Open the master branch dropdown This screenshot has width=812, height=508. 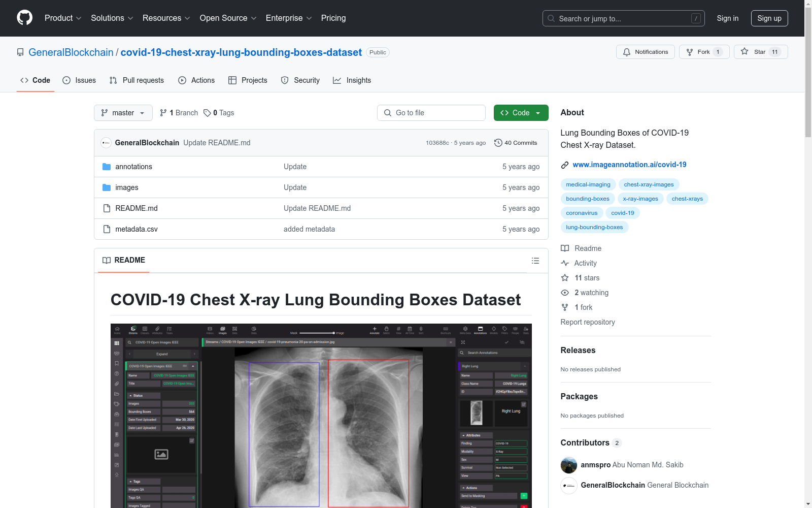pos(123,113)
